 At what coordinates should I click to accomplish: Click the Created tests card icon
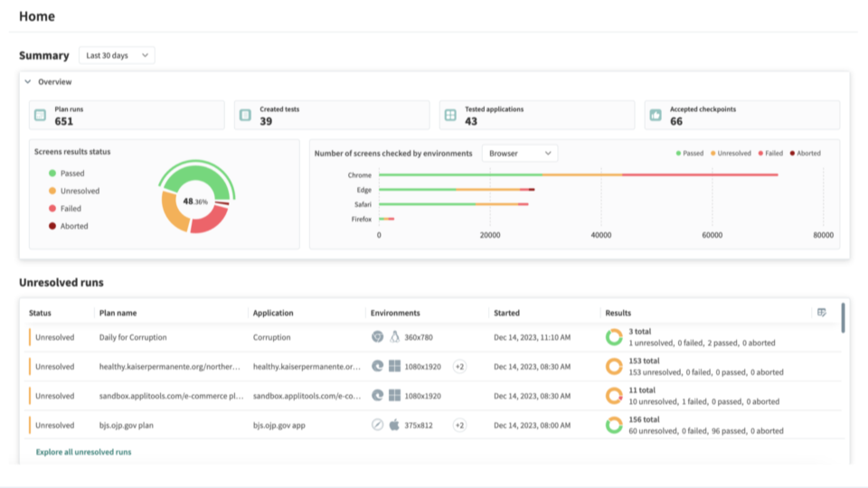click(245, 116)
